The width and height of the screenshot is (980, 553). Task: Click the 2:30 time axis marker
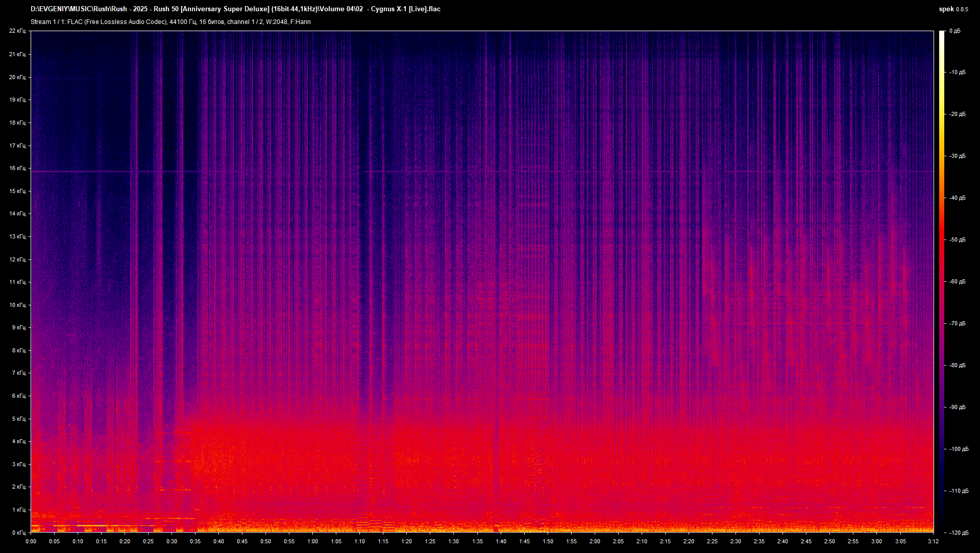pos(736,541)
